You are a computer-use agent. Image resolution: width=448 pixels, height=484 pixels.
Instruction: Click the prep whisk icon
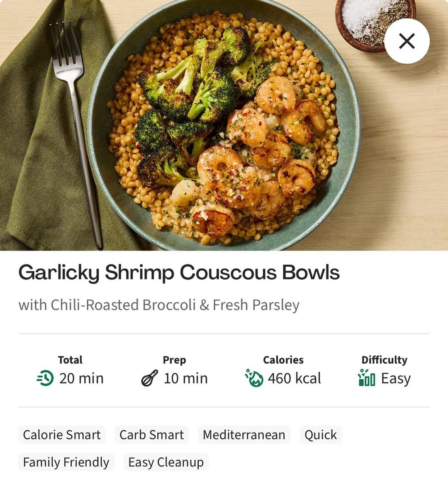click(x=149, y=378)
